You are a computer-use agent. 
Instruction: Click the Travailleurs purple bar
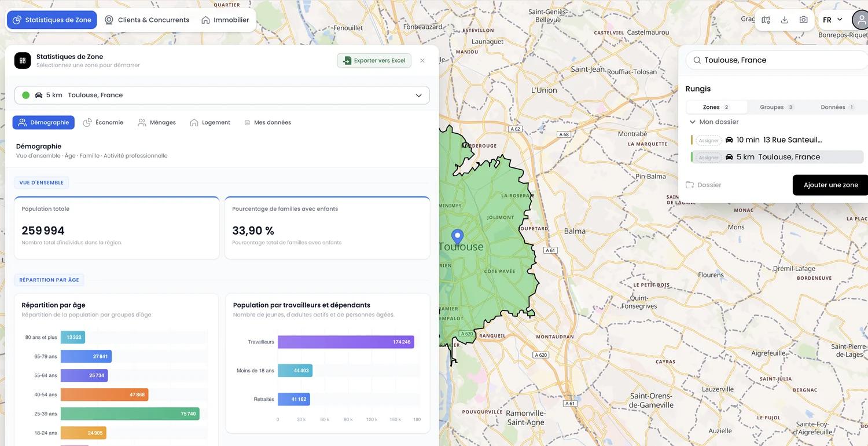tap(346, 342)
